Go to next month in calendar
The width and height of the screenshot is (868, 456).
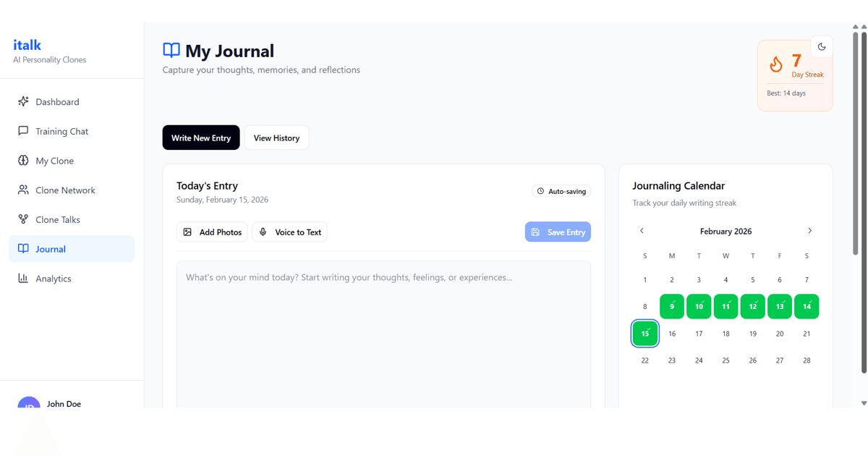tap(809, 231)
